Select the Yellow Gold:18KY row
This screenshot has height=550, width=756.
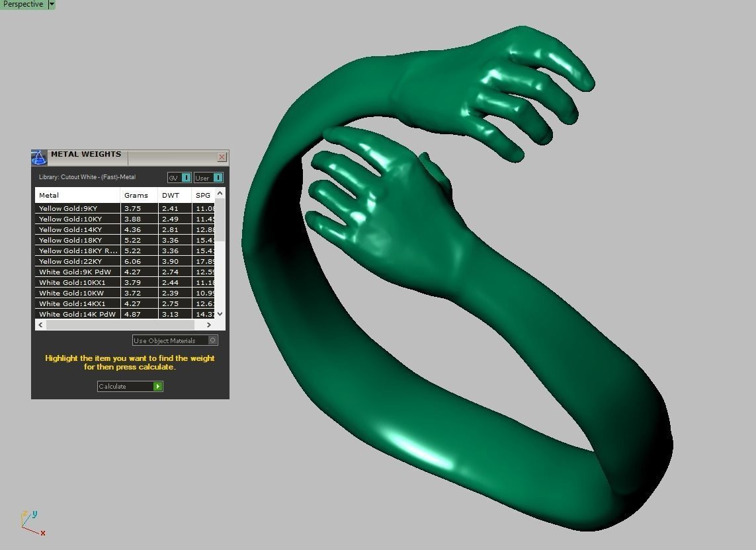(124, 240)
